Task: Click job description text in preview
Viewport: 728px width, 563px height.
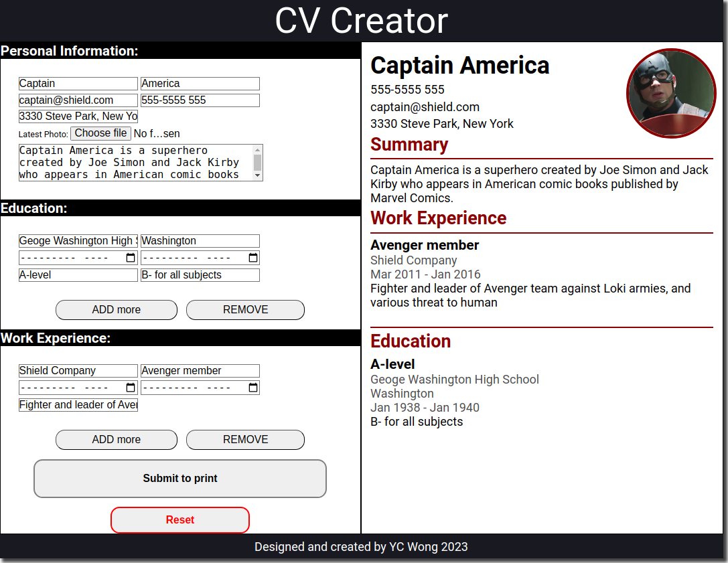Action: tap(530, 296)
